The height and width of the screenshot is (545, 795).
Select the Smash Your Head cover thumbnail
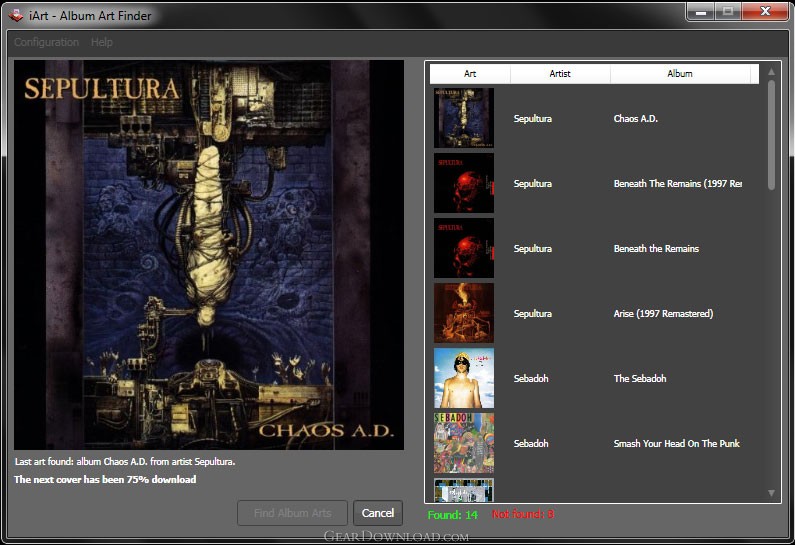point(464,443)
